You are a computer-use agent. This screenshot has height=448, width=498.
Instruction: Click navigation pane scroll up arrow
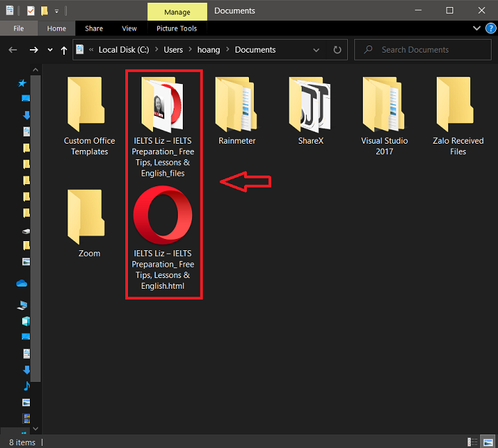[x=36, y=70]
